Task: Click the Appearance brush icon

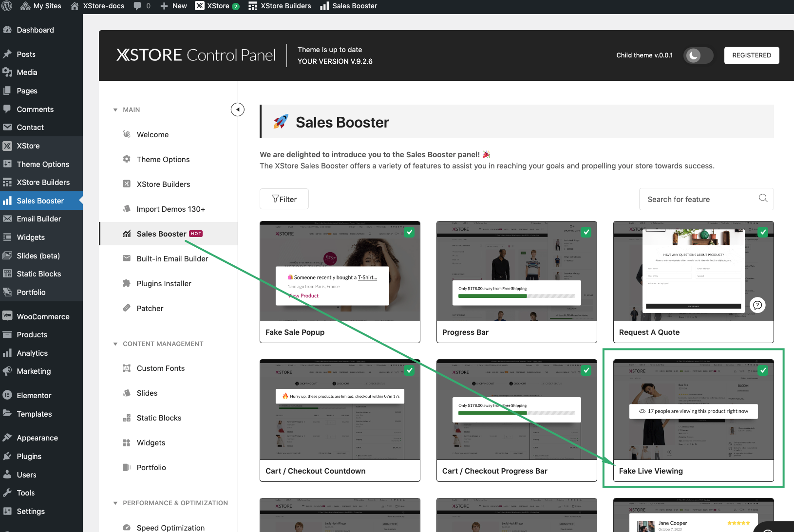Action: tap(7, 438)
